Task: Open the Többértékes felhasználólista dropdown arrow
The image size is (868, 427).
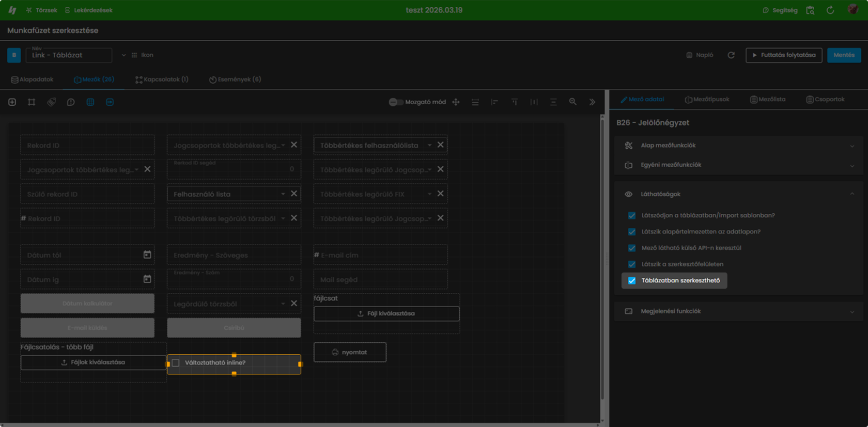Action: 430,146
